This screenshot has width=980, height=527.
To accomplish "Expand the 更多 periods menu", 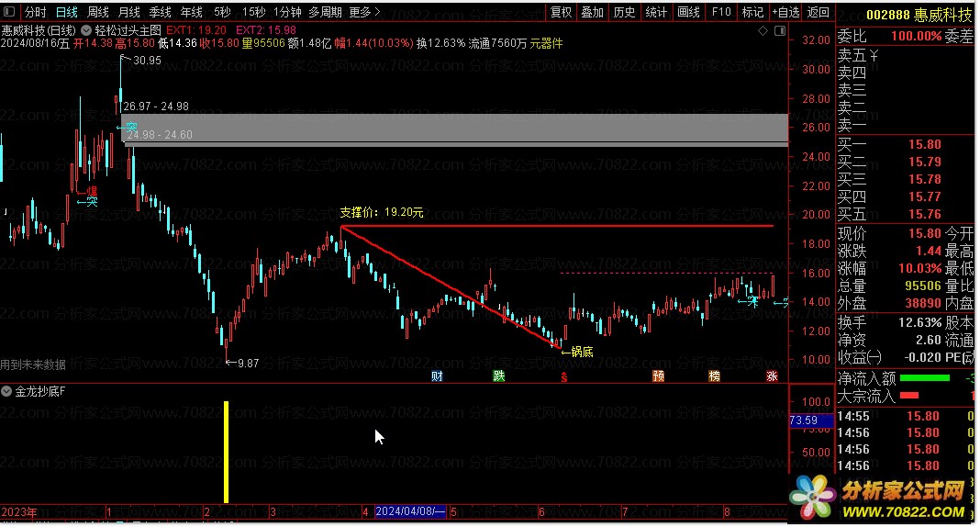I will coord(364,12).
